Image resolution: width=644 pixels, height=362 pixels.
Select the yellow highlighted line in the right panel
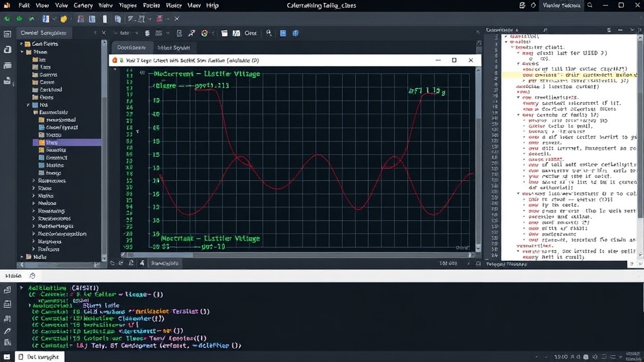[569, 75]
